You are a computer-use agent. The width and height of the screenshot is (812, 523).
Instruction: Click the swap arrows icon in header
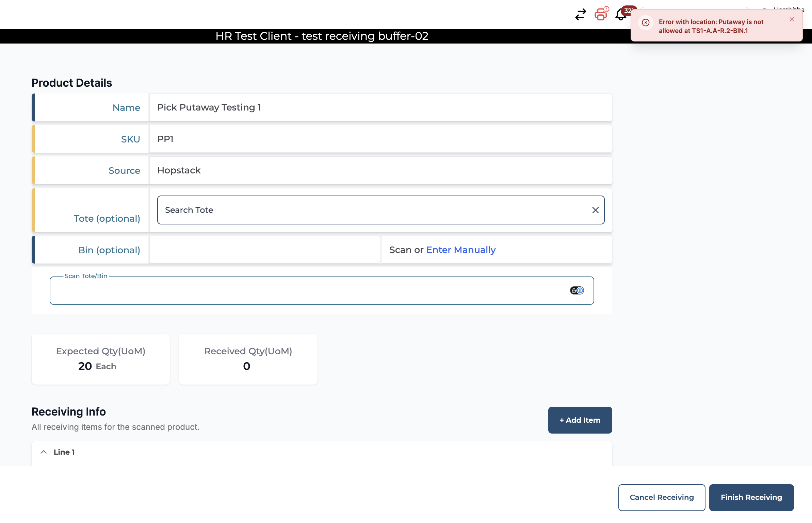(581, 15)
